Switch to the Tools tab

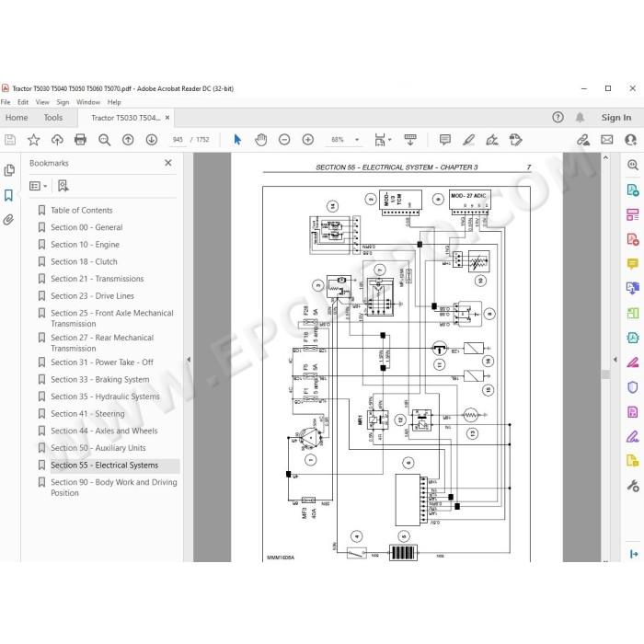(x=53, y=118)
